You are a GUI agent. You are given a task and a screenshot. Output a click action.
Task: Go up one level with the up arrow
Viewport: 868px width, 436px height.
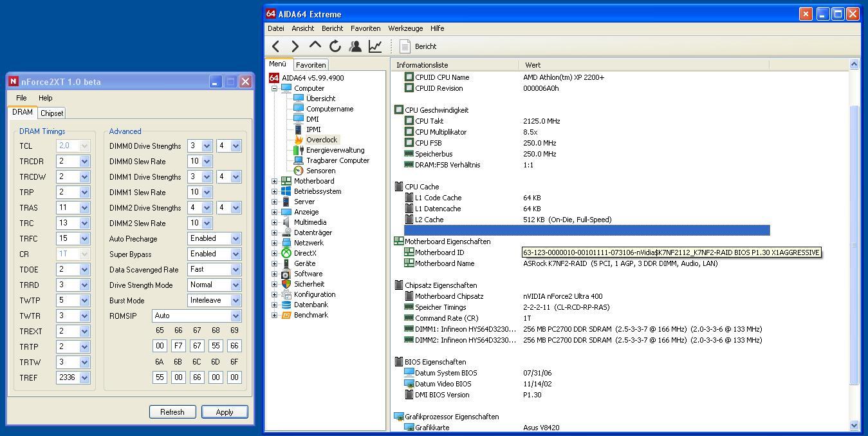(x=315, y=46)
